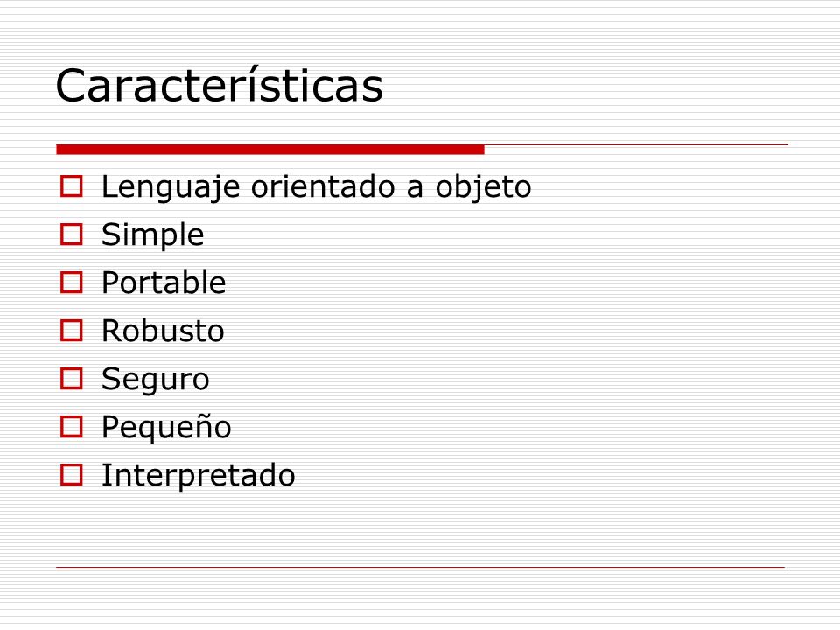Click the word Portable
This screenshot has height=630, width=840.
[164, 283]
